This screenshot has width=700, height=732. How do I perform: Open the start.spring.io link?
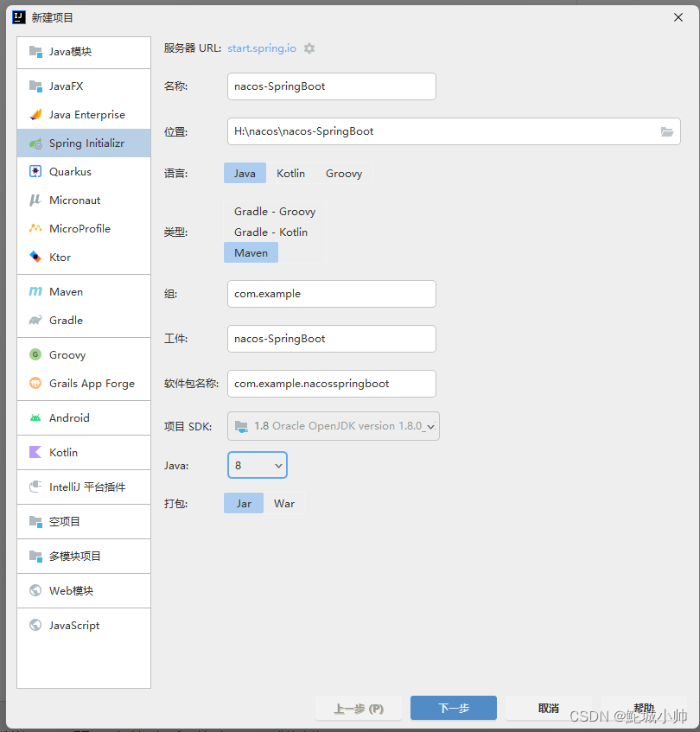261,48
